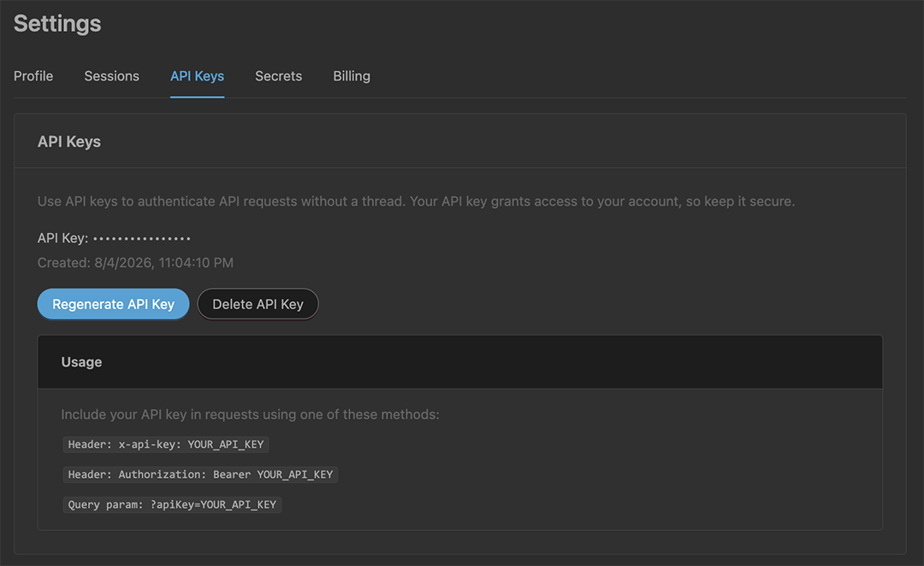924x566 pixels.
Task: Open the Billing tab
Action: click(x=352, y=76)
